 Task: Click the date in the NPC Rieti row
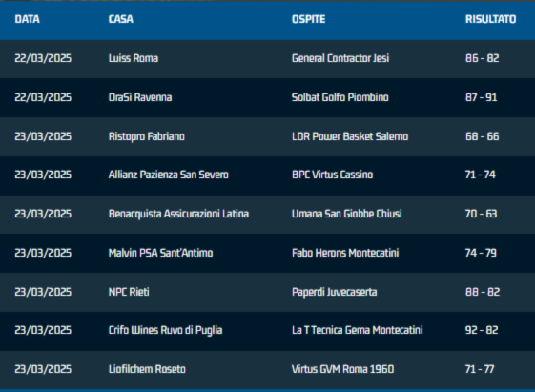tap(43, 292)
